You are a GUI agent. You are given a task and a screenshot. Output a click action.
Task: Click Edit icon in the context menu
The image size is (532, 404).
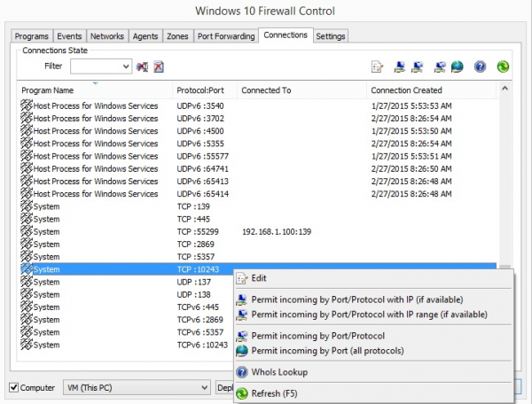click(x=242, y=278)
